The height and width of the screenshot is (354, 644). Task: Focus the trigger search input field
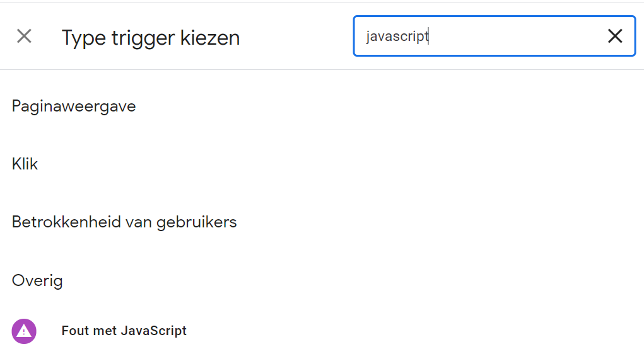coord(479,37)
